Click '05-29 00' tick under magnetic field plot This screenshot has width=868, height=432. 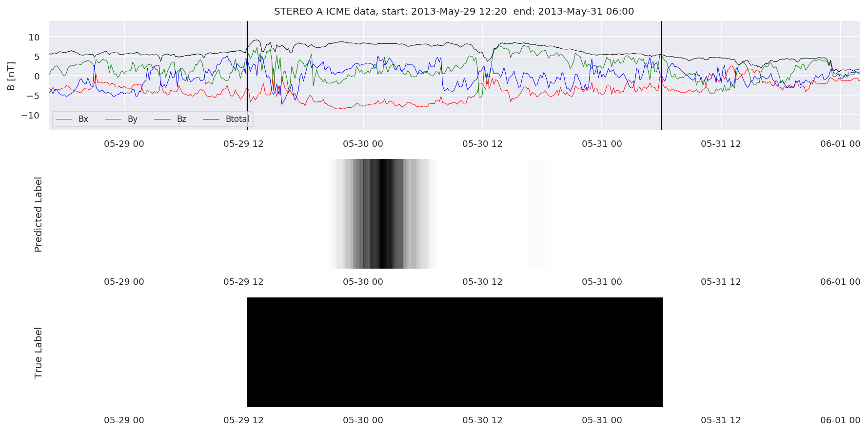[124, 144]
